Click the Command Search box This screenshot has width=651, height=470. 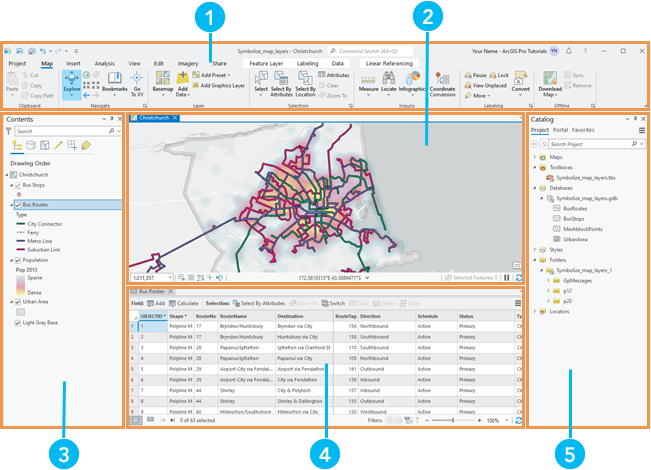pos(370,51)
